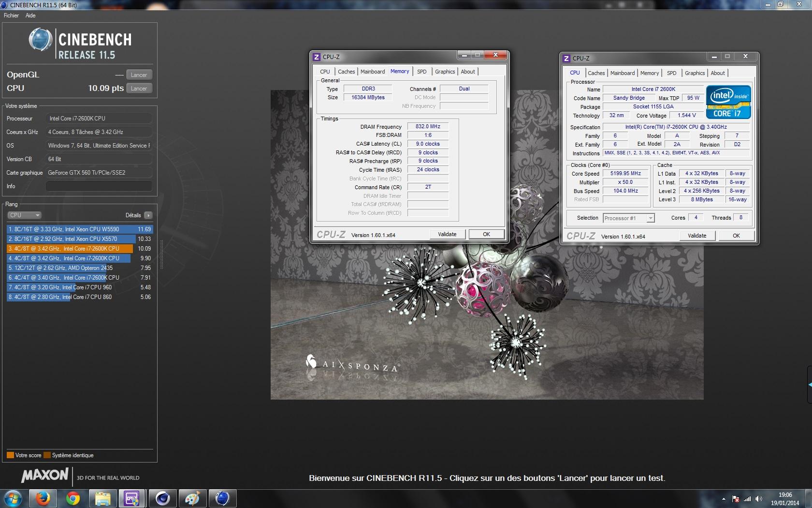The image size is (812, 508).
Task: Open Caches tab in Memory CPU-Z window
Action: pyautogui.click(x=346, y=72)
